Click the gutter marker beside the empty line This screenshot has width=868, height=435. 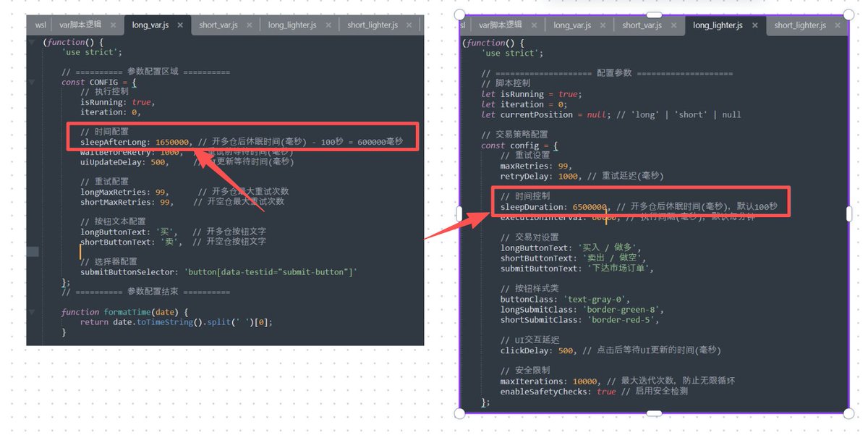33,251
